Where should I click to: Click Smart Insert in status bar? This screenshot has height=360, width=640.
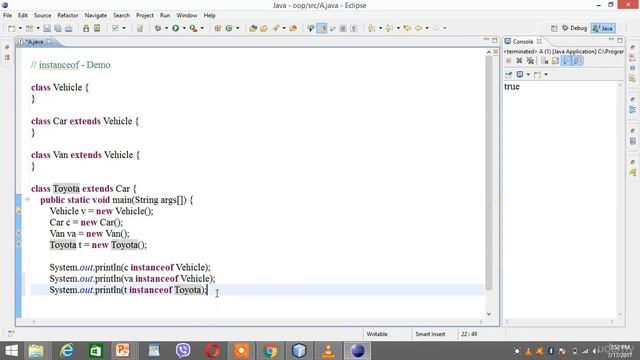(430, 334)
